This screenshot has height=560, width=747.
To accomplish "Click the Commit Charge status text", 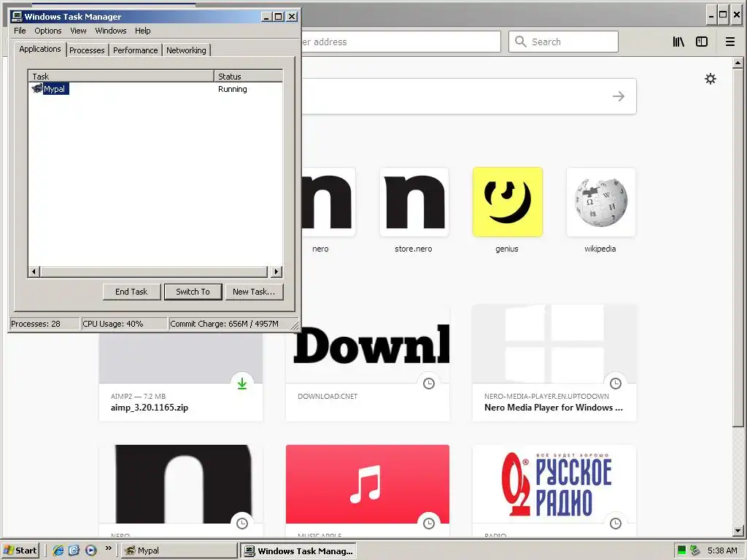I will tap(224, 324).
